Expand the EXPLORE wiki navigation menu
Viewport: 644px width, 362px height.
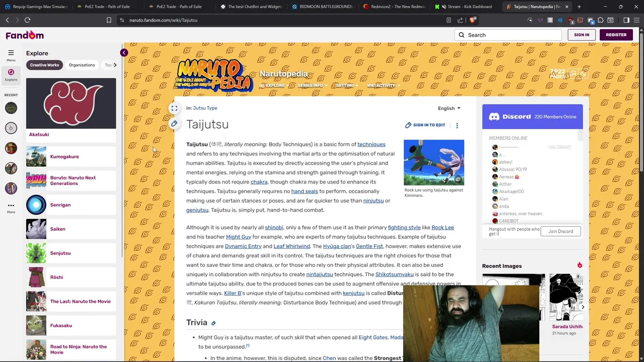tap(274, 85)
